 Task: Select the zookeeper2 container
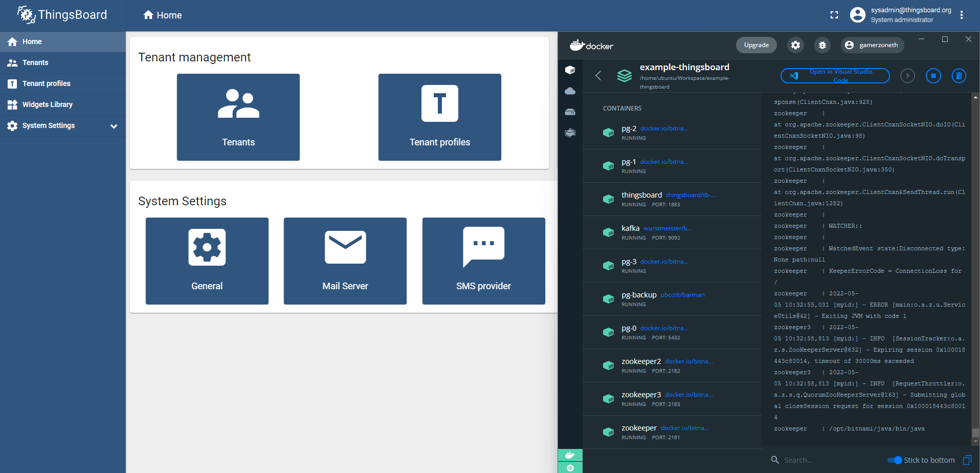(672, 365)
